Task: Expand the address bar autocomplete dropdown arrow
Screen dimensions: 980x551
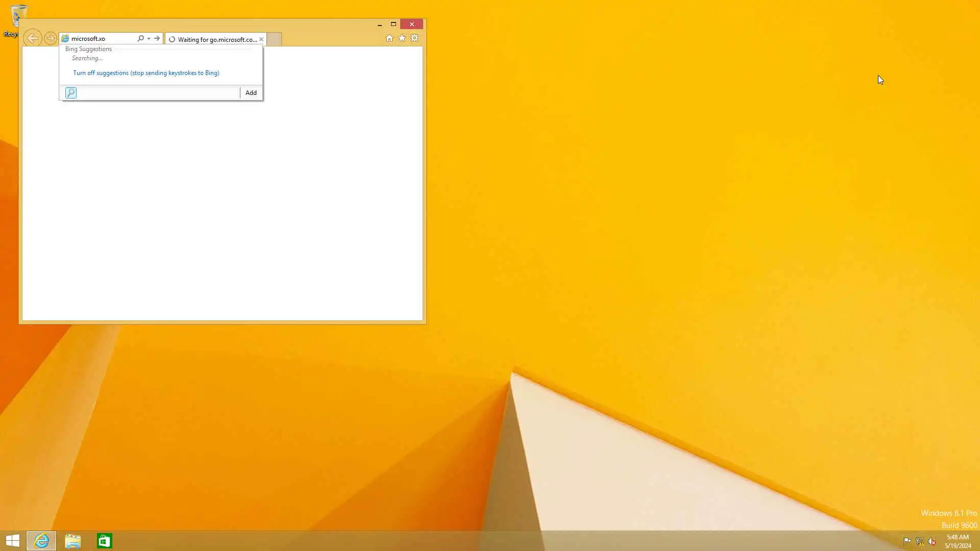Action: (149, 38)
